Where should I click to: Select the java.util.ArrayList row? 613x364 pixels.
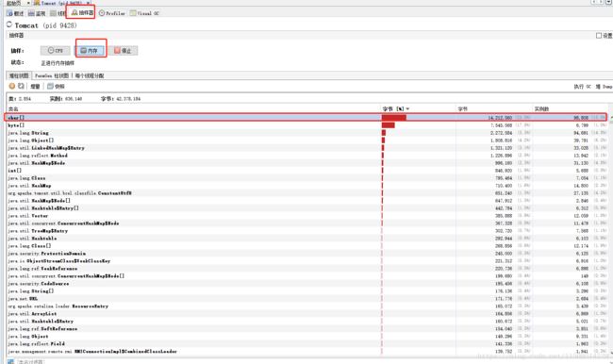306,314
